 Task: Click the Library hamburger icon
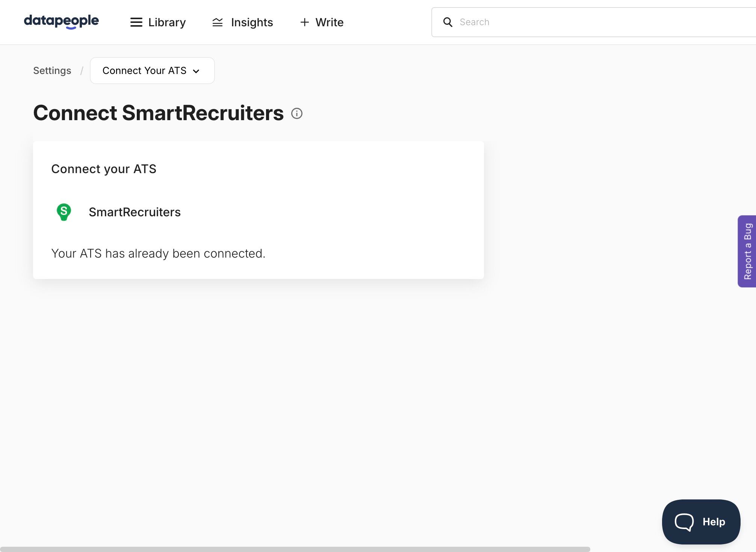136,23
